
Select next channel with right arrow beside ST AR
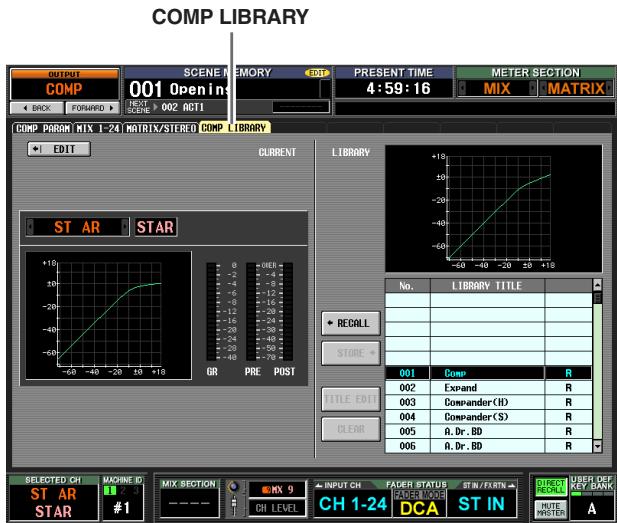pos(125,227)
